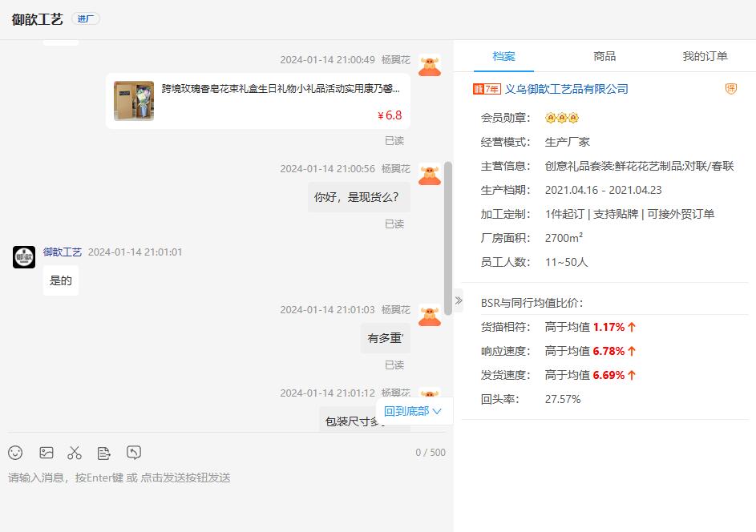Click the chat scrollbar thumb
The image size is (756, 532).
[448, 239]
